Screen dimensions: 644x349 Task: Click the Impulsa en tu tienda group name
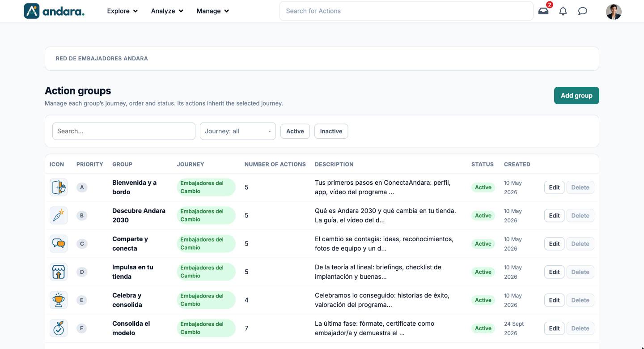click(x=133, y=272)
